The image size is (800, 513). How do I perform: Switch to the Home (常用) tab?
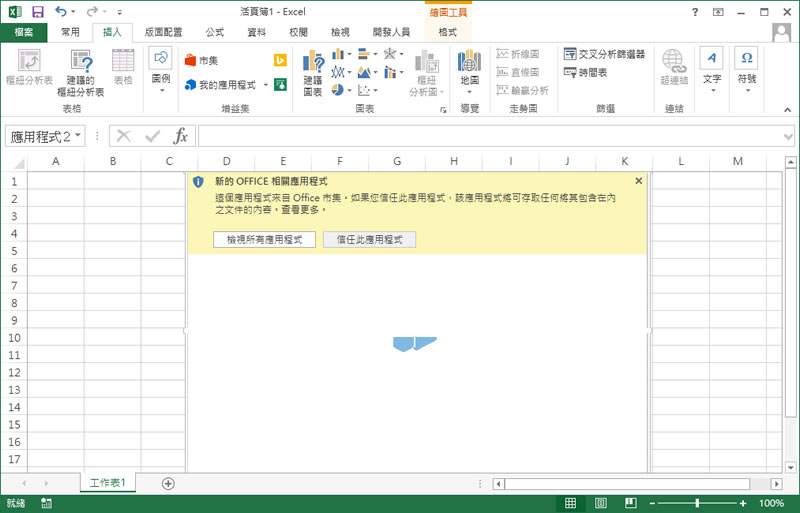pos(70,32)
